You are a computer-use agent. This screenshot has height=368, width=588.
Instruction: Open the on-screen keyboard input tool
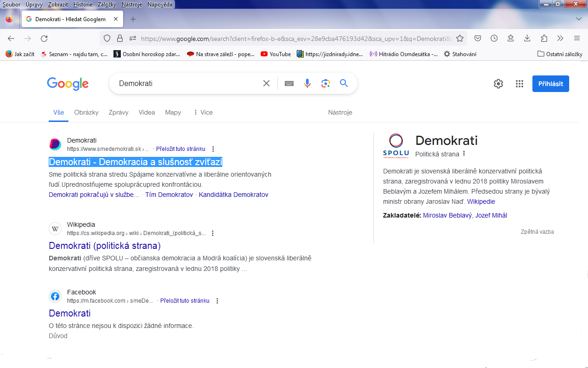(289, 83)
